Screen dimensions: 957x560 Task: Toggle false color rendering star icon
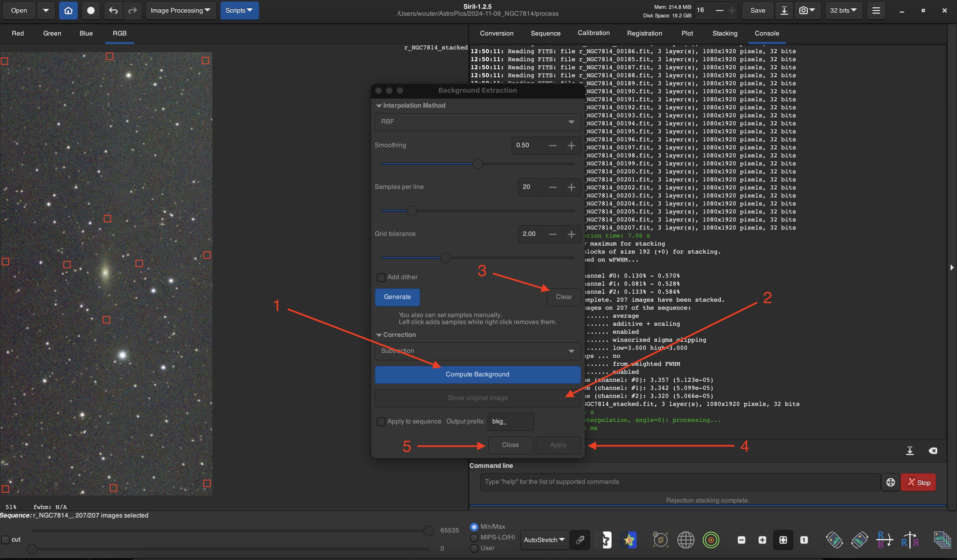click(x=629, y=539)
